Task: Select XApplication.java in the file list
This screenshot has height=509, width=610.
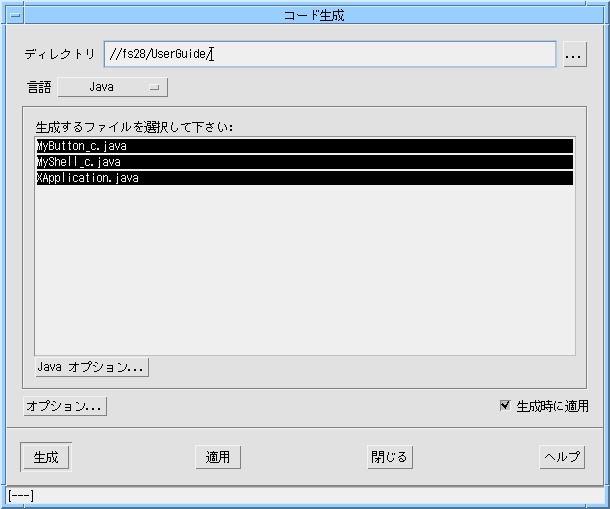Action: [305, 178]
